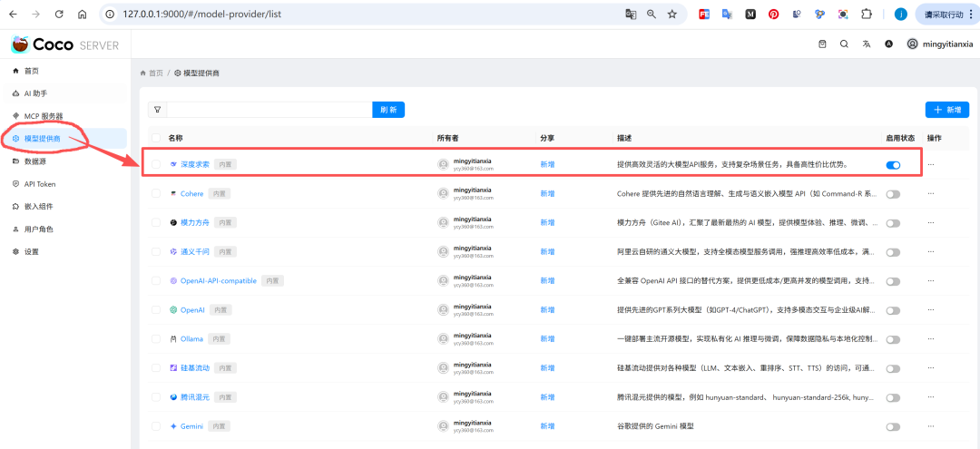
Task: Bookmark this page with the star icon
Action: click(672, 15)
